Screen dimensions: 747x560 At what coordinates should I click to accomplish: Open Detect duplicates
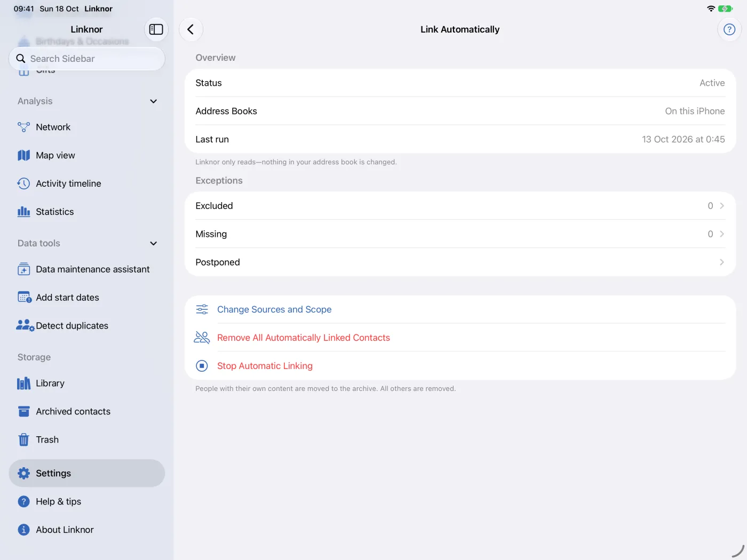(87, 326)
